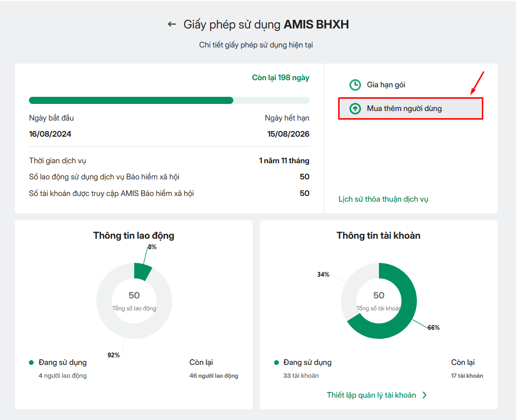Click Đang sử dụng legend under labor chart
Image resolution: width=516 pixels, height=420 pixels.
[63, 363]
